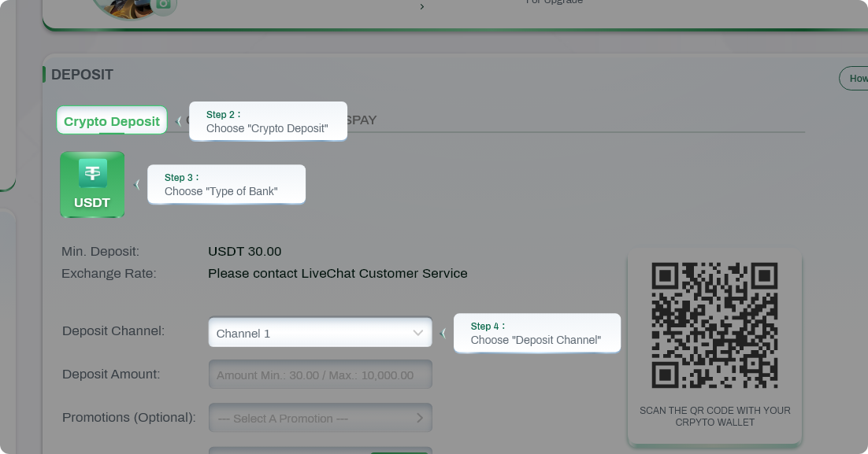868x454 pixels.
Task: Click the Step 4 Deposit Channel tooltip
Action: (537, 333)
